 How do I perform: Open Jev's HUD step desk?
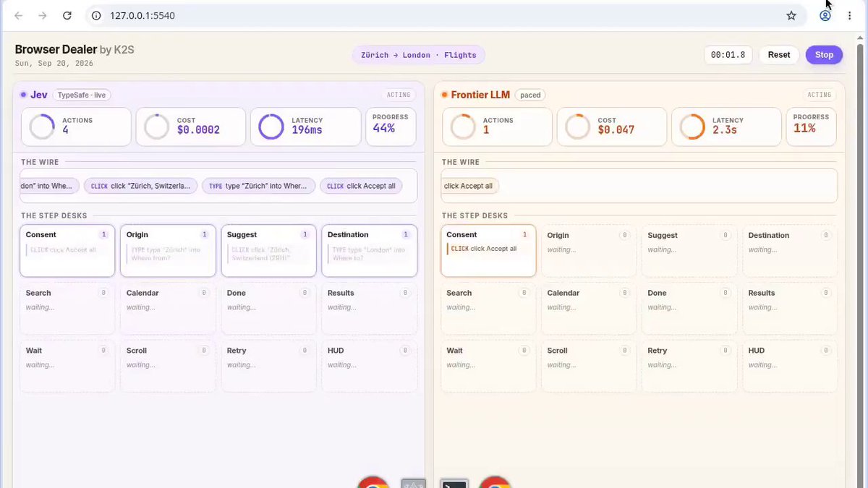click(x=370, y=366)
